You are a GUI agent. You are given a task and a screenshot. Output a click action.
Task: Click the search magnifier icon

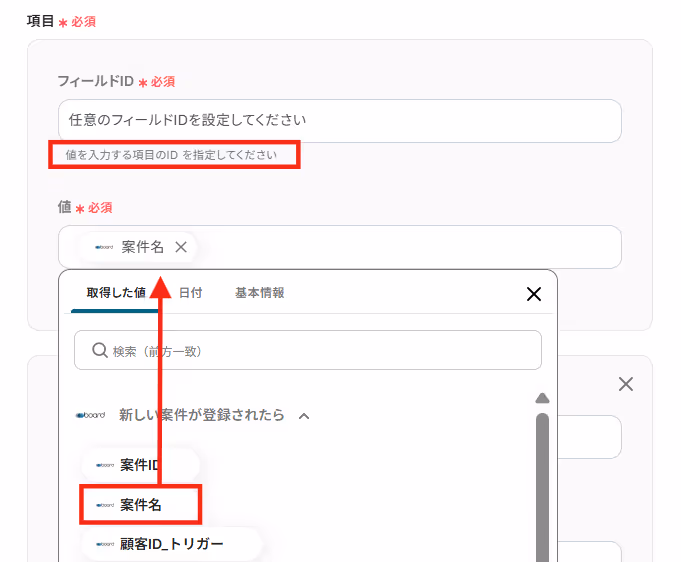(x=100, y=350)
